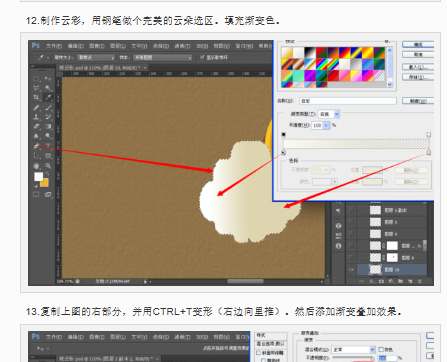This screenshot has height=362, width=447.
Task: Select the Type tool in step 12 toolbox
Action: coord(48,146)
